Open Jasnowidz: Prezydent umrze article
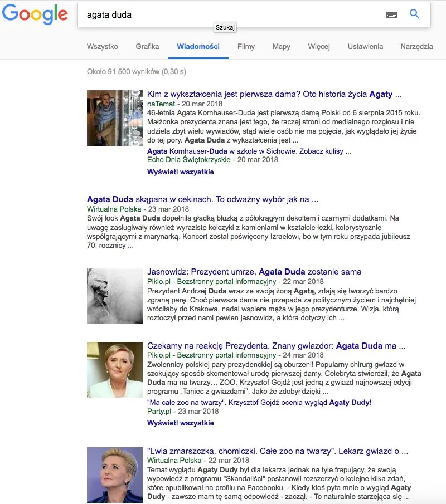The height and width of the screenshot is (504, 446). [254, 272]
